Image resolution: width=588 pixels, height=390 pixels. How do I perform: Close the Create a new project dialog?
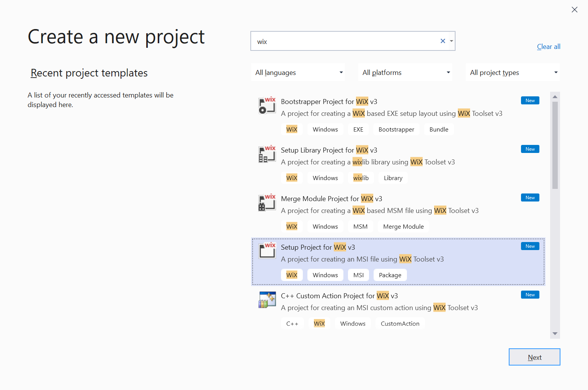tap(574, 10)
